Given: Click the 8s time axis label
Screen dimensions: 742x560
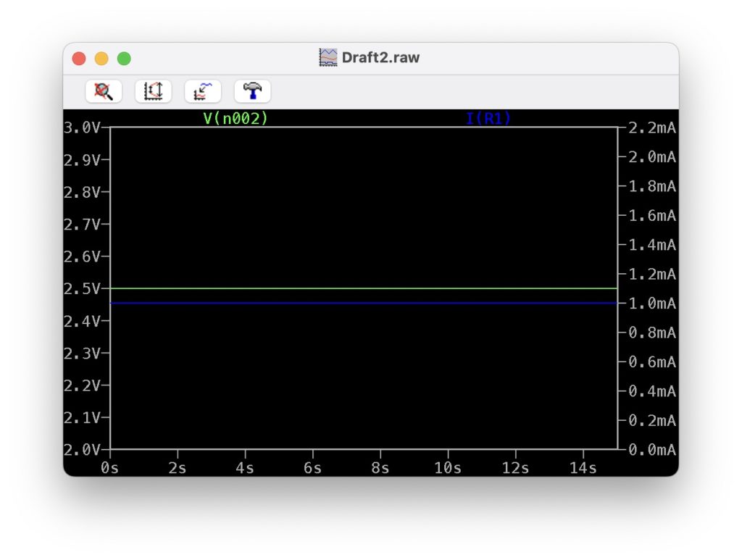Looking at the screenshot, I should [x=380, y=468].
